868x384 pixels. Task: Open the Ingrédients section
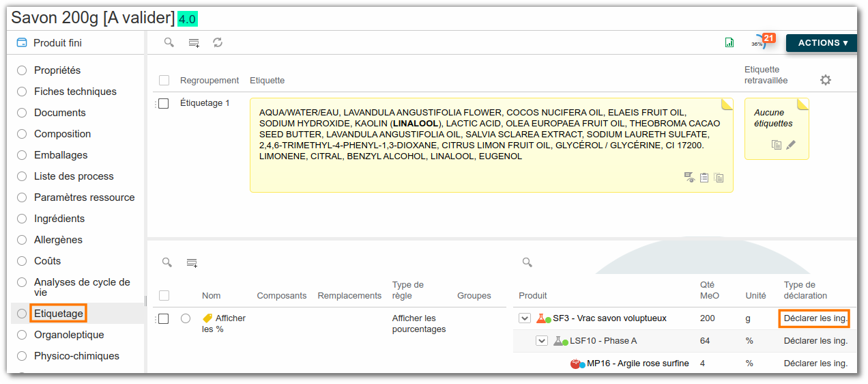[x=59, y=219]
